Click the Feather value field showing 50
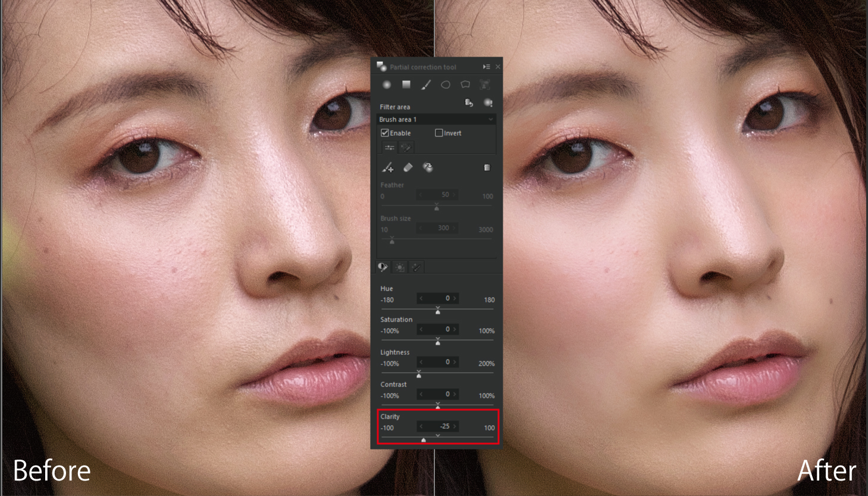Viewport: 868px width, 496px height. point(438,195)
